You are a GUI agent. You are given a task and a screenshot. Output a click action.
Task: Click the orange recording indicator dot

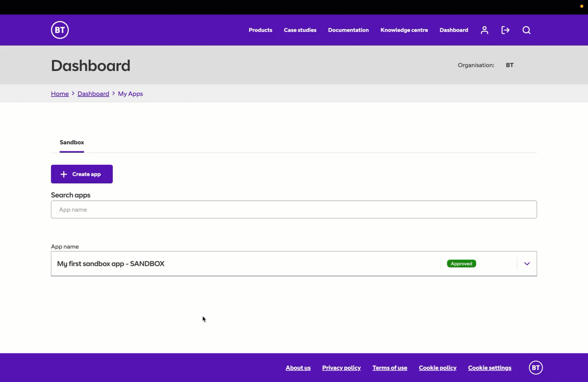tap(581, 6)
